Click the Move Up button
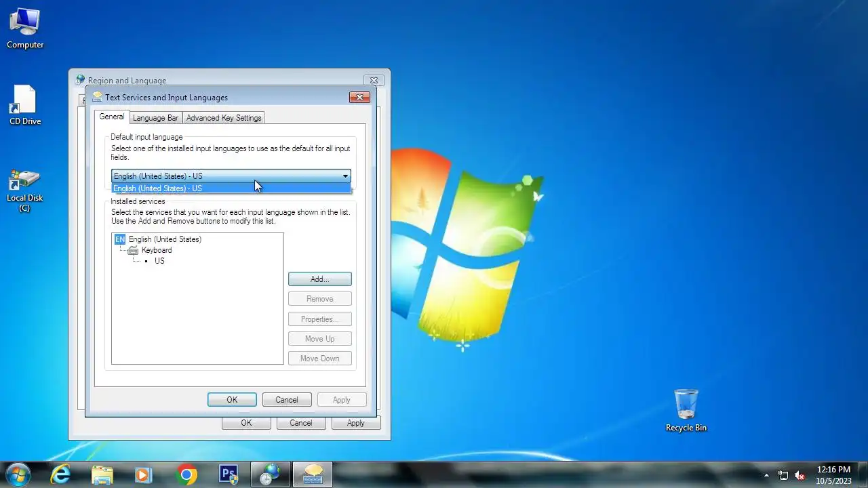 click(x=320, y=339)
